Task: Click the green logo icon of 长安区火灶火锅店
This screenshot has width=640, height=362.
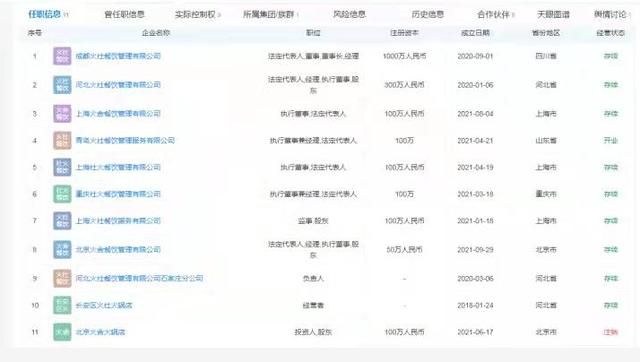Action: 62,305
